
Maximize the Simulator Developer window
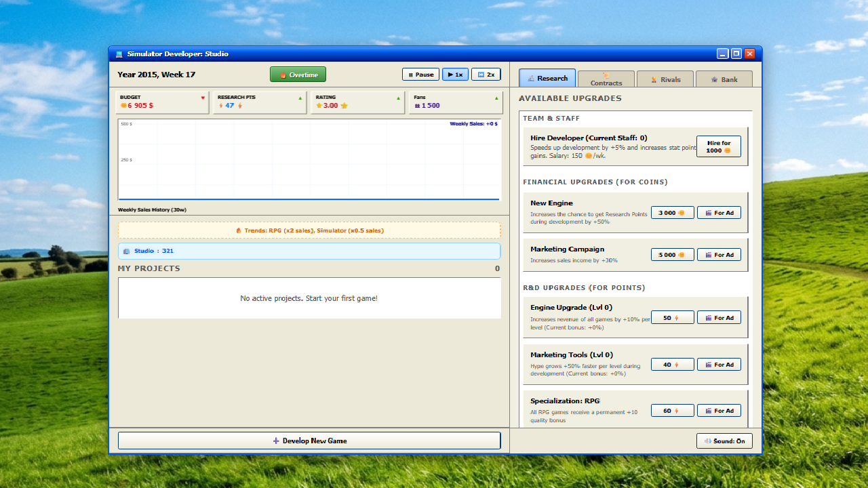coord(736,54)
